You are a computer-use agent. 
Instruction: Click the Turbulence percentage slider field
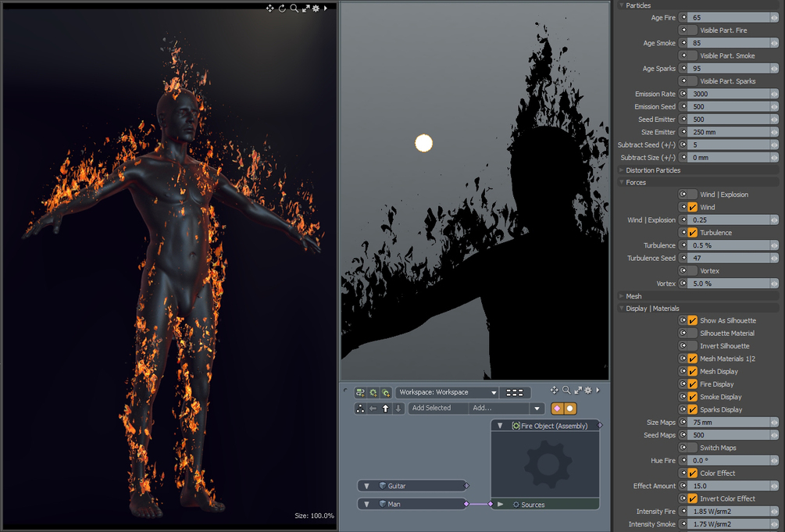729,245
